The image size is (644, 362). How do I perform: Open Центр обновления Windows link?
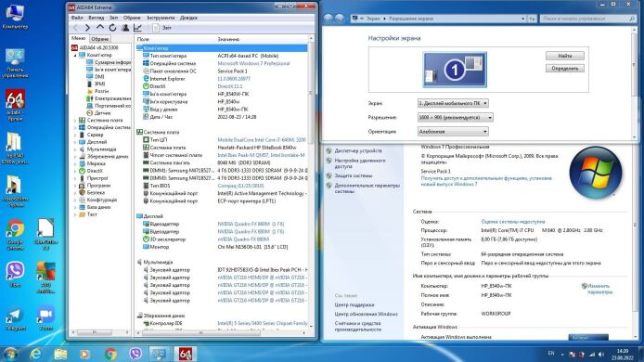pos(366,314)
